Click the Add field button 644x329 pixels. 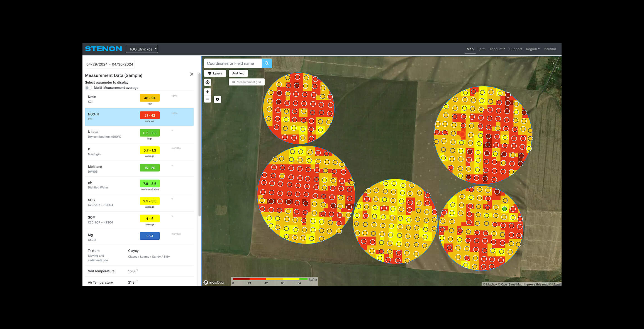pyautogui.click(x=238, y=73)
